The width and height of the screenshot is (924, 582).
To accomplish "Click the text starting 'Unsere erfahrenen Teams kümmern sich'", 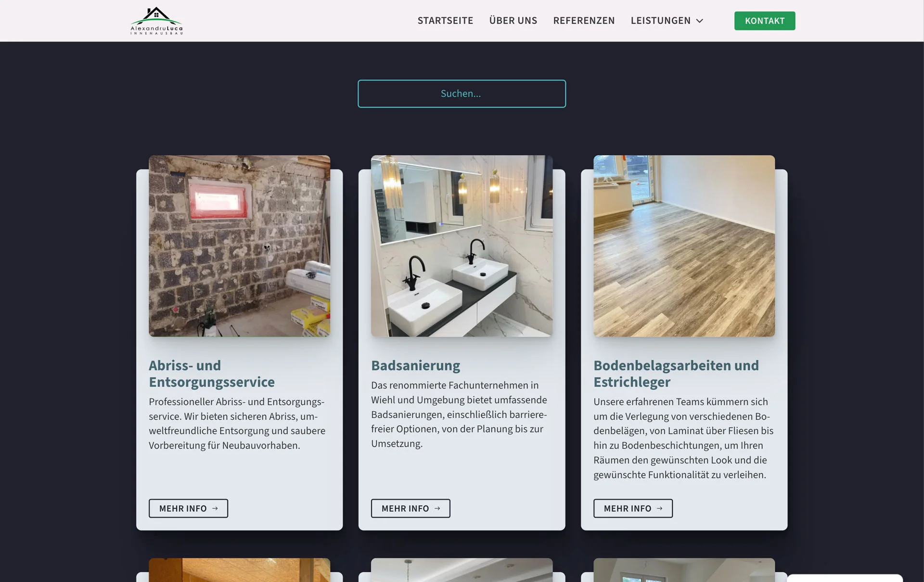I will (683, 438).
